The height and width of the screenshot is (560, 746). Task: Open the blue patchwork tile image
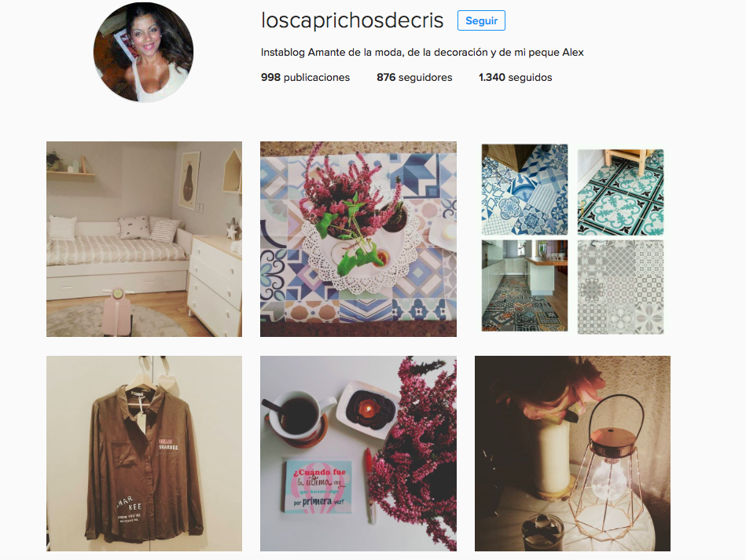pyautogui.click(x=524, y=190)
